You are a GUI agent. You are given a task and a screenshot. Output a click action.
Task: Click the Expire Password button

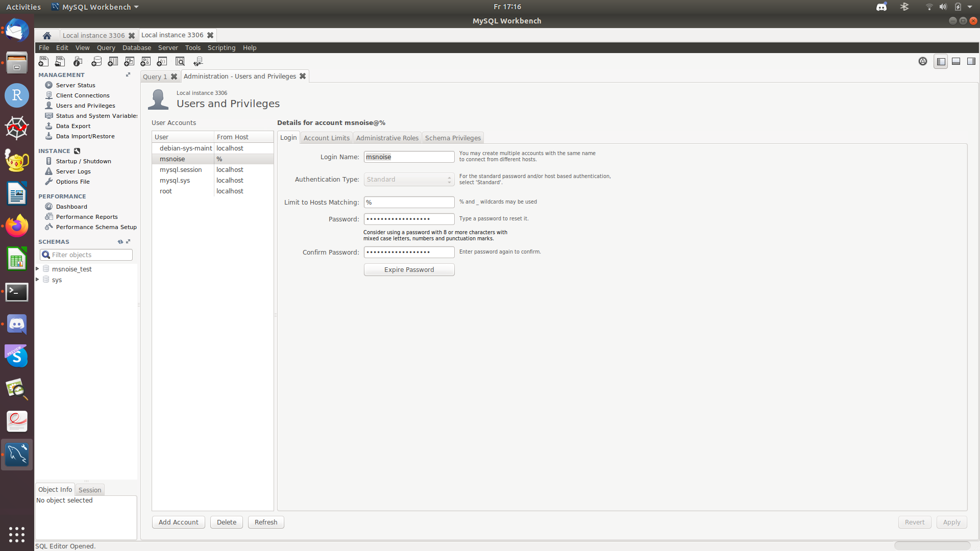click(x=409, y=269)
